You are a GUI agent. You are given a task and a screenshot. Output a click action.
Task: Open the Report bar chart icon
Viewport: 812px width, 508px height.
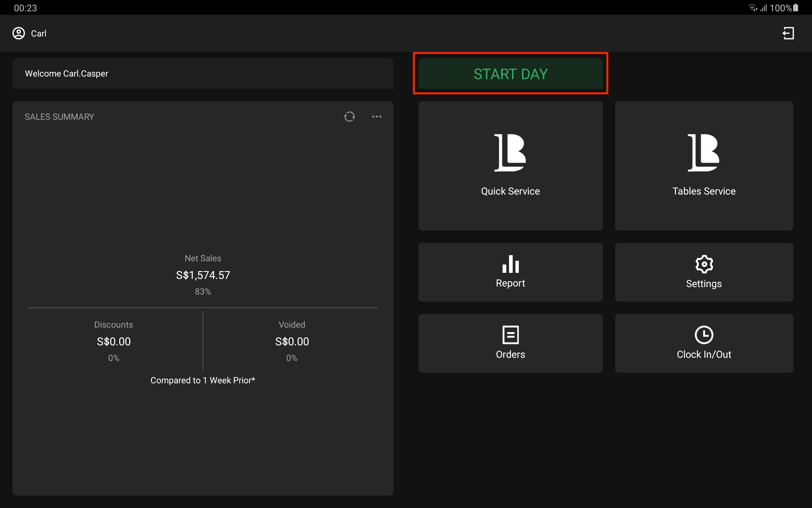(510, 264)
